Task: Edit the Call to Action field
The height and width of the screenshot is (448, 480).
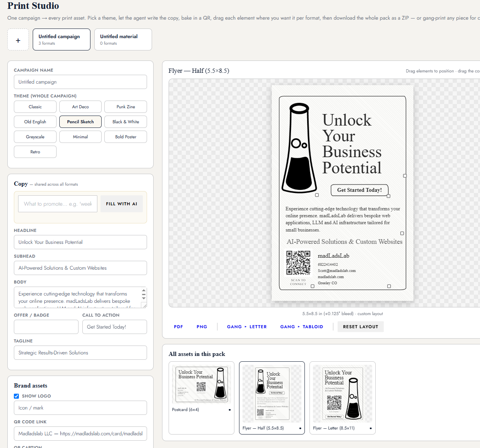Action: click(115, 327)
